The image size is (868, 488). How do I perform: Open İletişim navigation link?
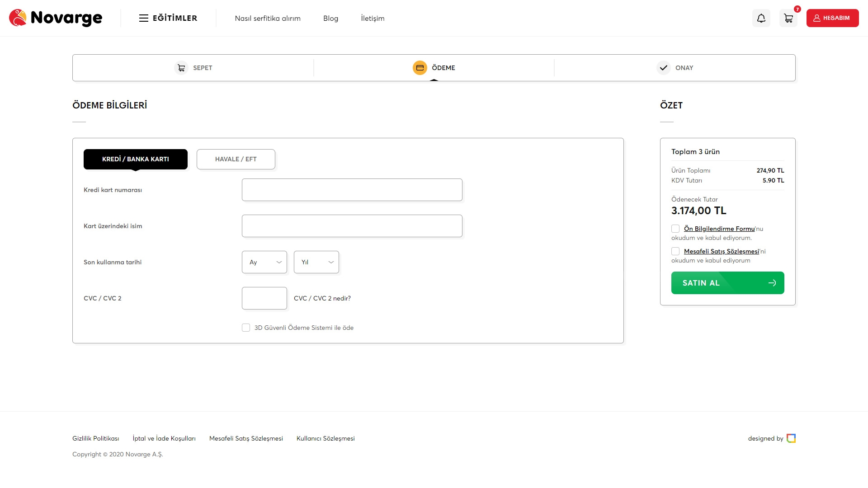(x=373, y=18)
